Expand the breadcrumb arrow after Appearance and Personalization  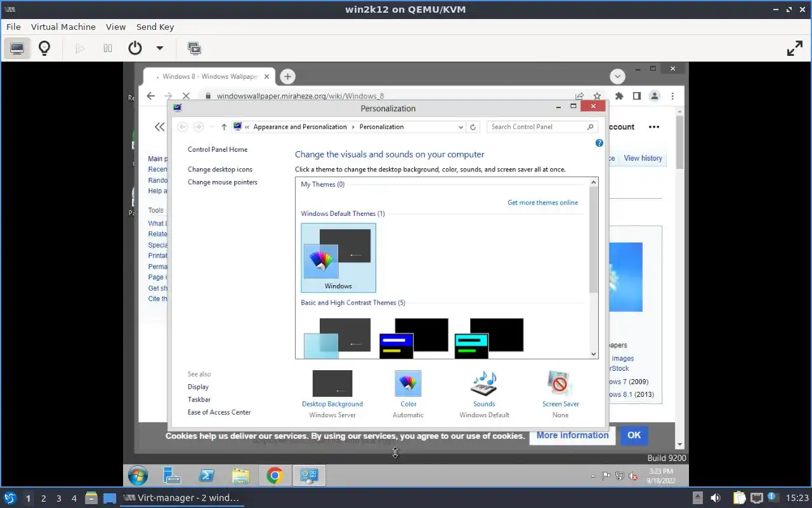[353, 127]
